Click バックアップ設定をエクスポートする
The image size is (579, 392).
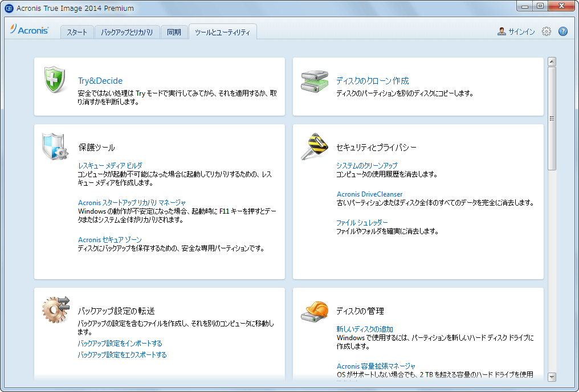[122, 355]
